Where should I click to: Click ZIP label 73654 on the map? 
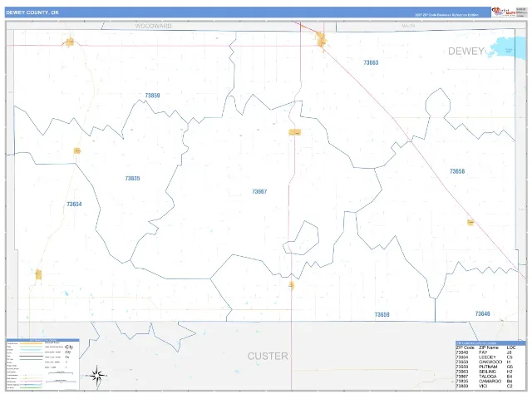[x=74, y=204]
